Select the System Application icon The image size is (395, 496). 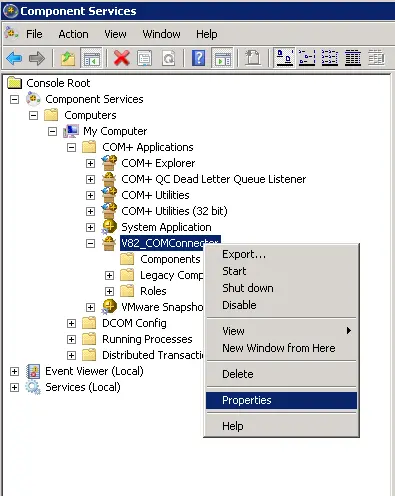109,227
